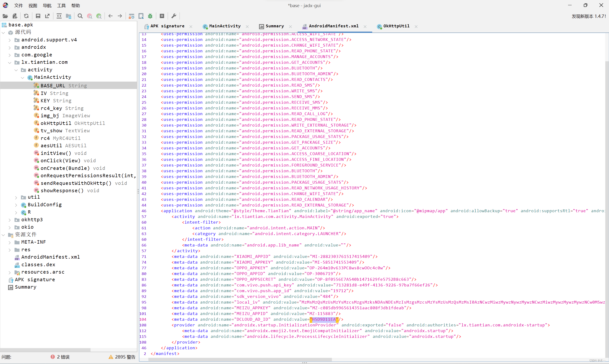609x364 pixels.
Task: Click the horizontal scrollbar under the code
Action: click(x=240, y=359)
